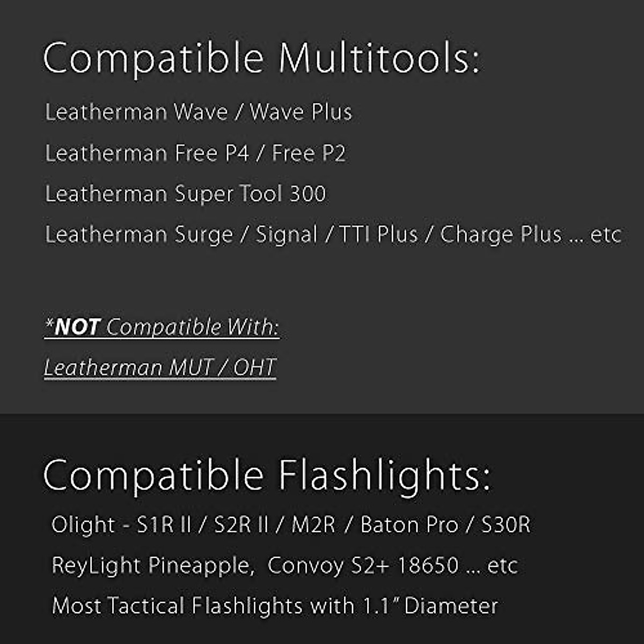This screenshot has height=644, width=644.
Task: Click the "Leatherman Surge" text
Action: tap(139, 235)
